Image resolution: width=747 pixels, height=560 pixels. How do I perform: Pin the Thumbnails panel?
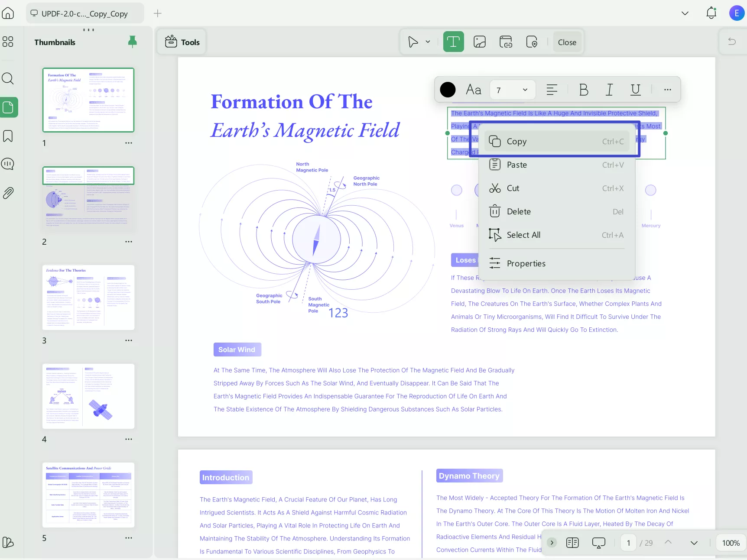tap(133, 42)
